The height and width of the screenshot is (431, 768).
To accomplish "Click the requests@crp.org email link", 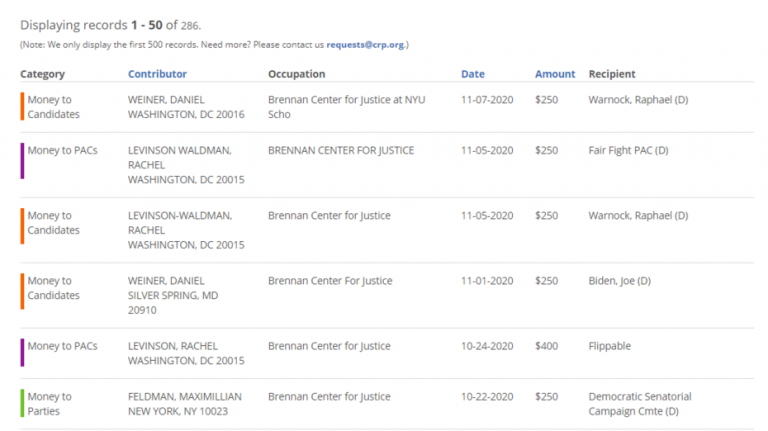I will pyautogui.click(x=365, y=45).
